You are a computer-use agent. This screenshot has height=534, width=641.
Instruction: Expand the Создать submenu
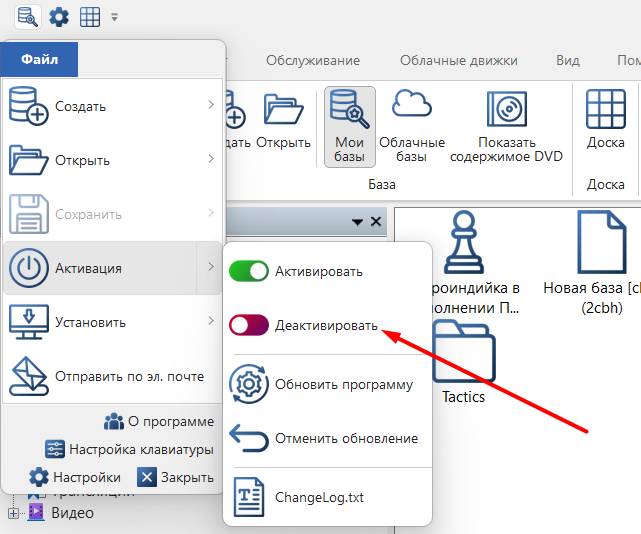[x=211, y=105]
